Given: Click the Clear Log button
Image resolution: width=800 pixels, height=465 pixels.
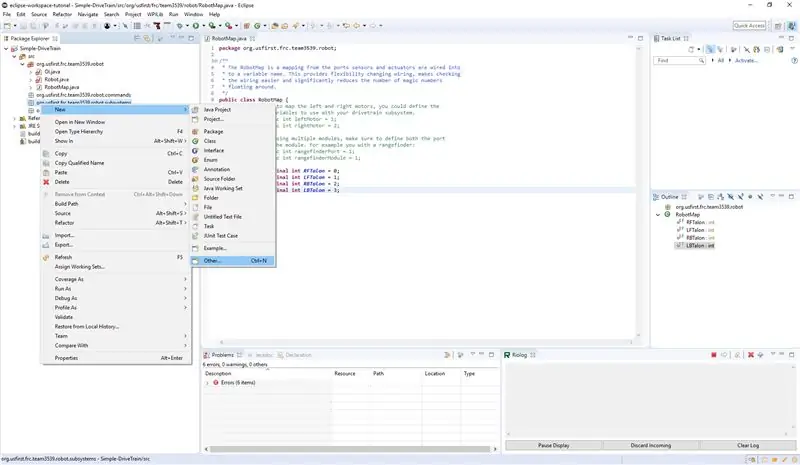Looking at the screenshot, I should [x=747, y=446].
